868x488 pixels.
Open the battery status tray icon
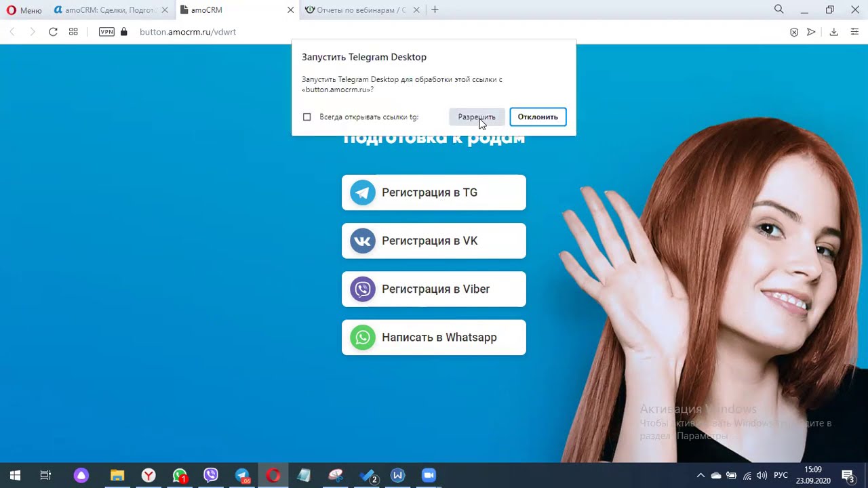pos(732,475)
